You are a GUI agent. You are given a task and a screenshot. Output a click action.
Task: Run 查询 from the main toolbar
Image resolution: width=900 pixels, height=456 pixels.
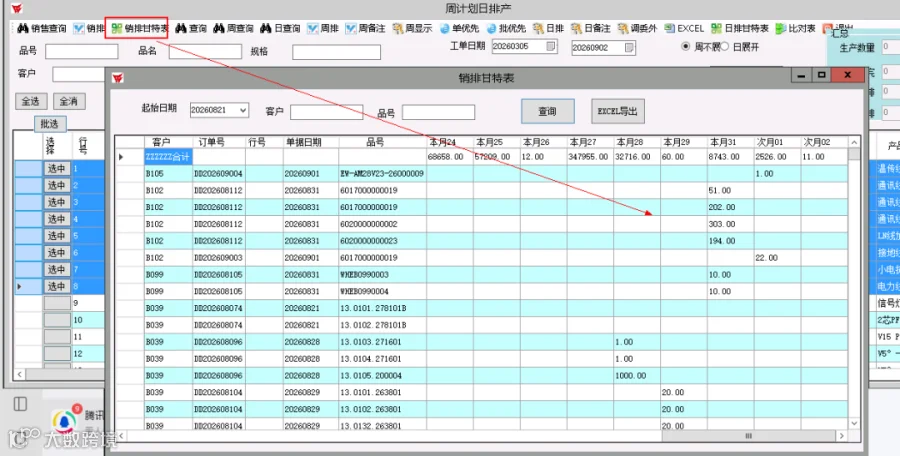191,28
